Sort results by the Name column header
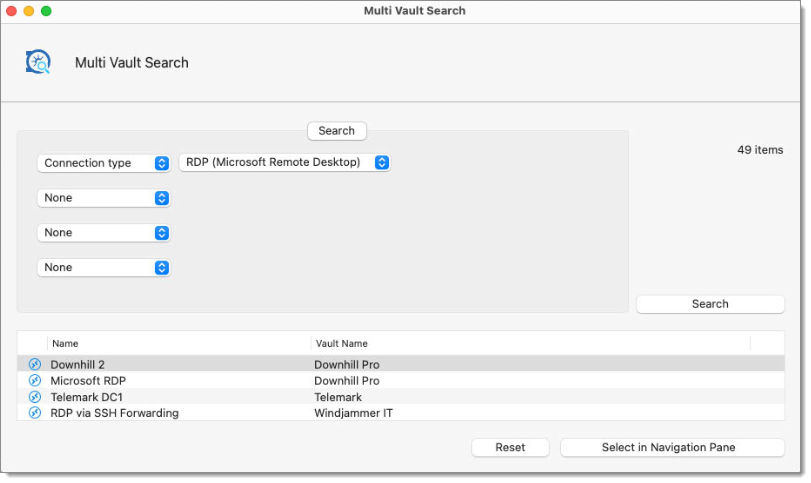 (x=179, y=343)
